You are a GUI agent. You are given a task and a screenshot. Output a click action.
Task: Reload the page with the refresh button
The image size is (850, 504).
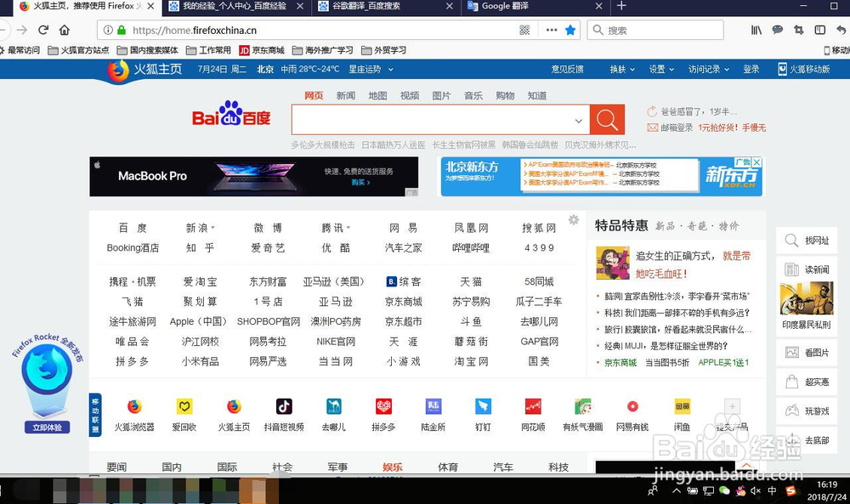[43, 30]
